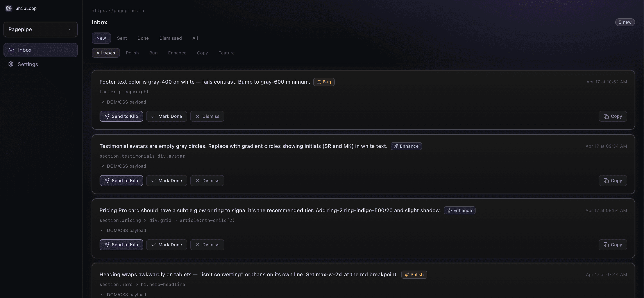Mark Done the pricing Pro suggestion
644x298 pixels.
(166, 245)
